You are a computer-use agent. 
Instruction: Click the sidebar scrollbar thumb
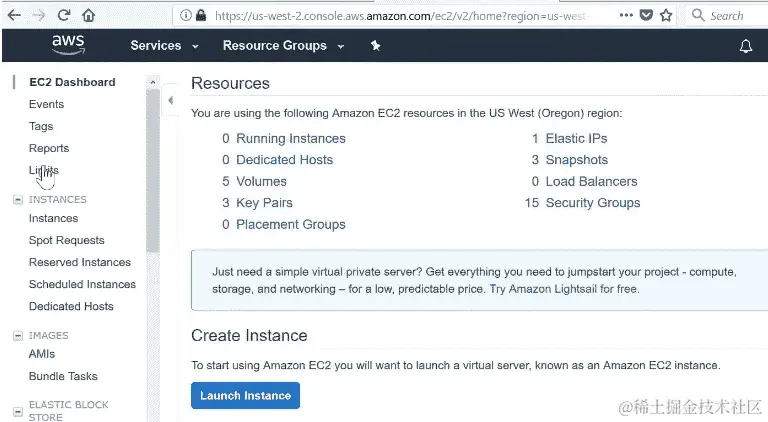point(152,171)
